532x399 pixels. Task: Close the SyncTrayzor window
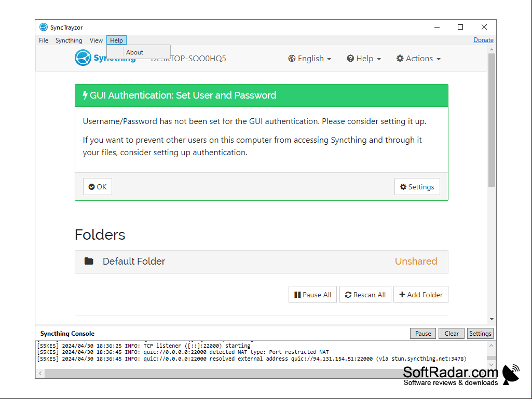[484, 27]
